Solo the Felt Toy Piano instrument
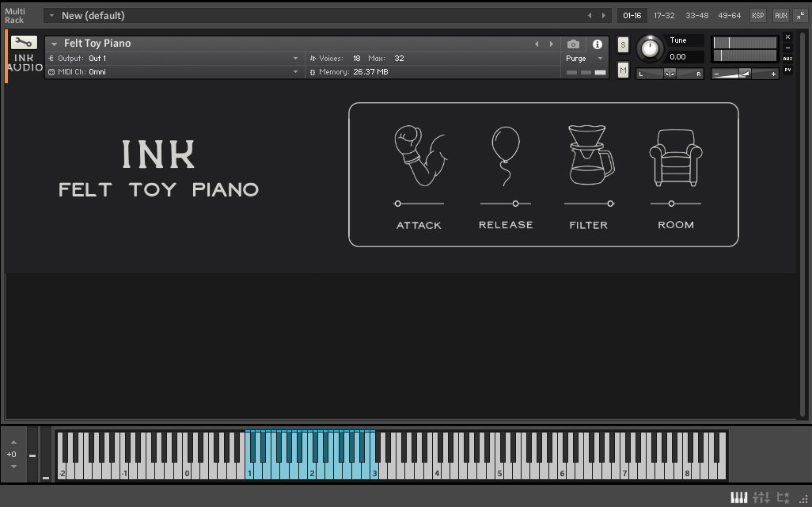812x507 pixels. tap(623, 44)
